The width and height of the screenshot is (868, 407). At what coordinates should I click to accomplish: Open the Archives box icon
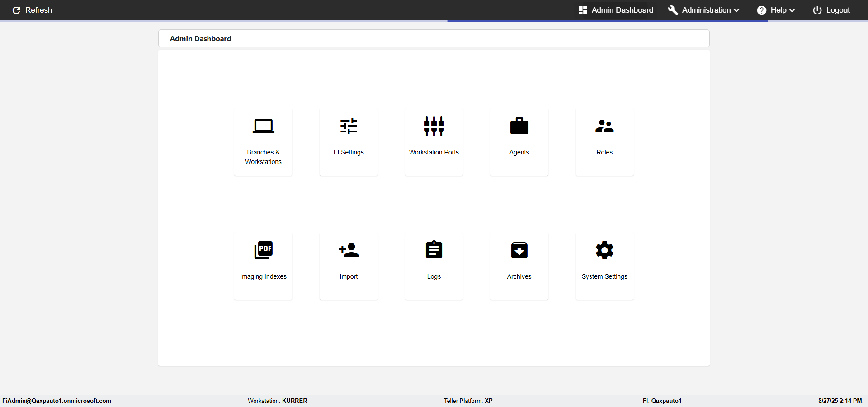point(519,250)
